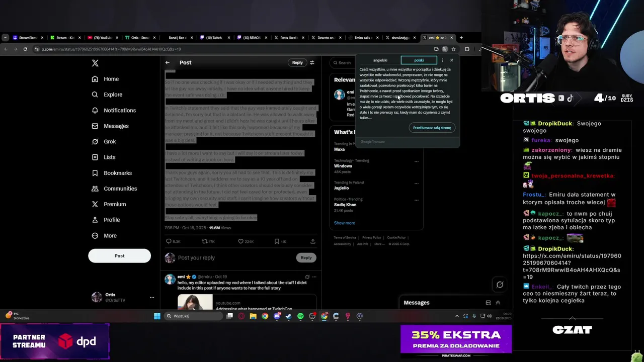
Task: Open Windows trending topic options
Action: click(x=416, y=161)
